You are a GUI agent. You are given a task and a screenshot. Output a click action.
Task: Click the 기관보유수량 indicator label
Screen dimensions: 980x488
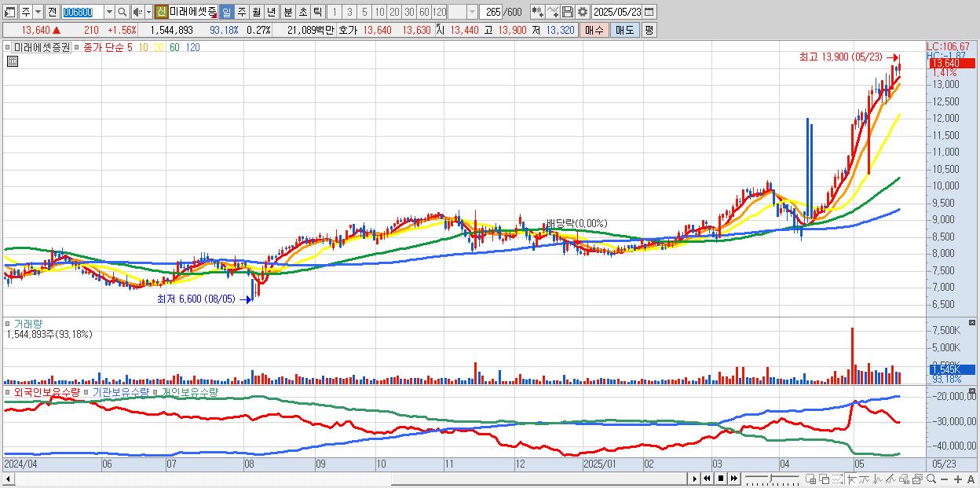pos(119,391)
